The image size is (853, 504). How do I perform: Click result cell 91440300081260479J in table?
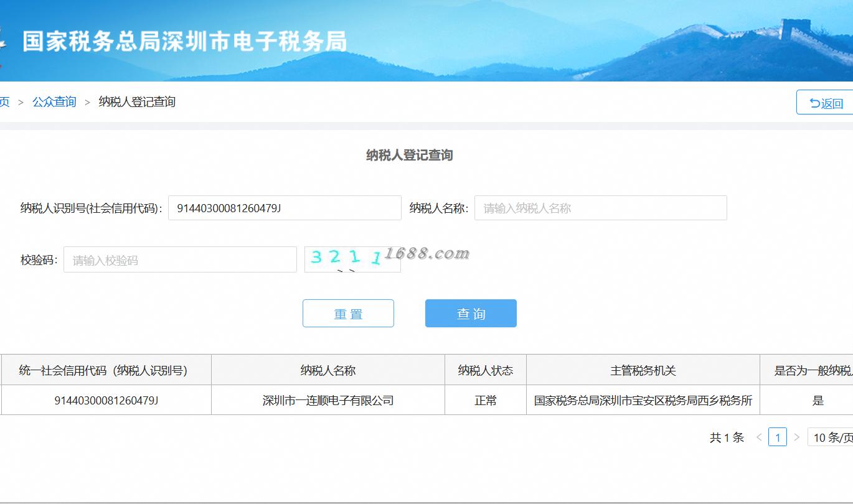tap(106, 400)
